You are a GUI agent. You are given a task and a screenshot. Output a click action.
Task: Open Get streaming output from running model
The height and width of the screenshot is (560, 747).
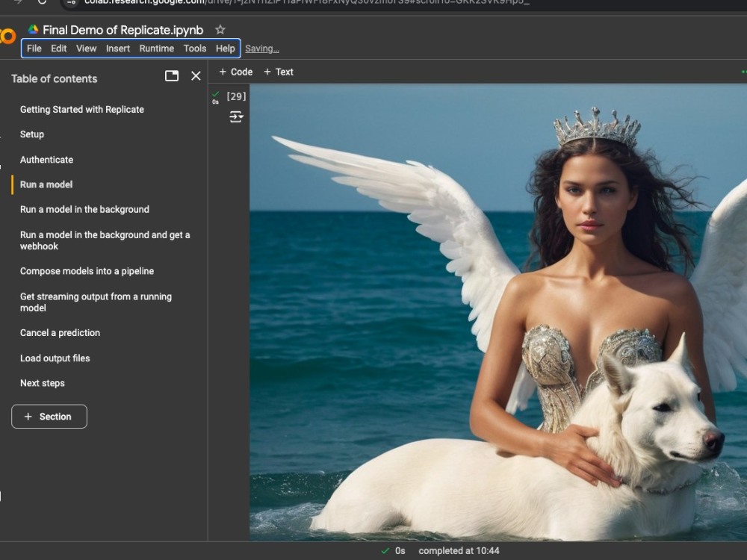(96, 302)
